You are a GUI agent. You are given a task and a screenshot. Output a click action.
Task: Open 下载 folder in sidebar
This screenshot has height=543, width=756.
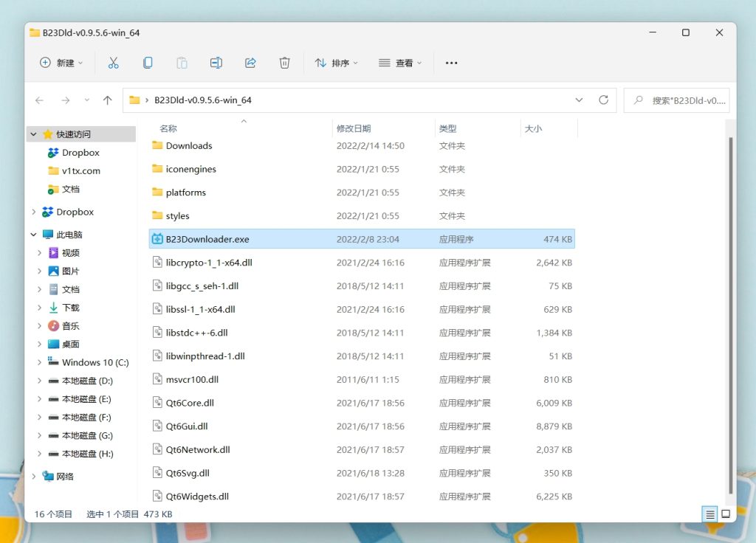pyautogui.click(x=70, y=308)
